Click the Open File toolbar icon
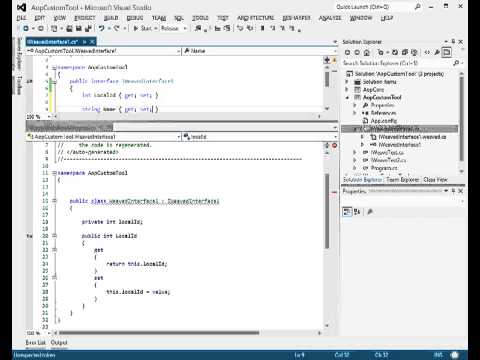Image resolution: width=480 pixels, height=360 pixels. tap(69, 29)
